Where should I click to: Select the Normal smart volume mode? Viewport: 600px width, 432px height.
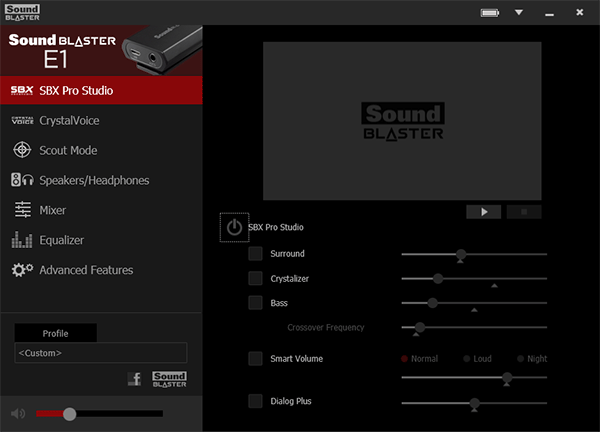pos(419,359)
